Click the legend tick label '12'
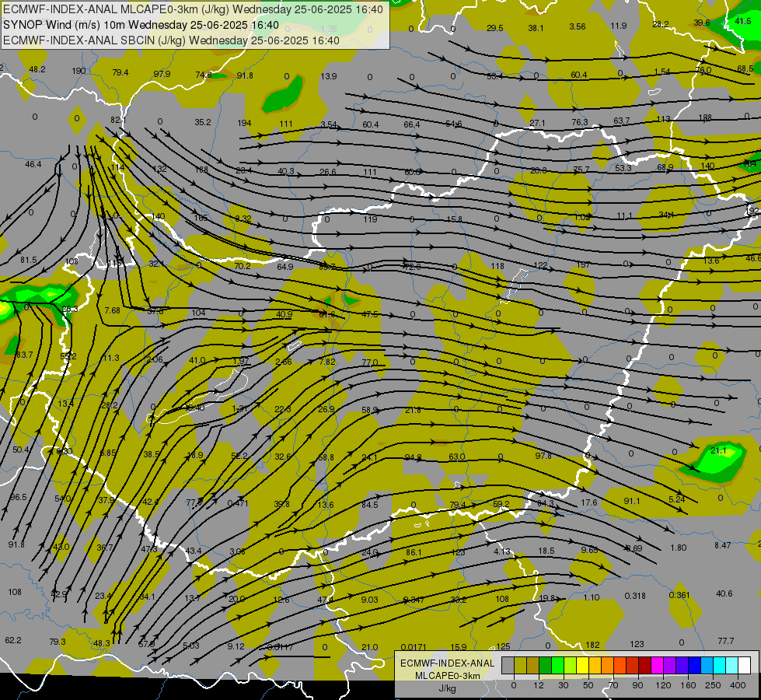 [x=538, y=685]
